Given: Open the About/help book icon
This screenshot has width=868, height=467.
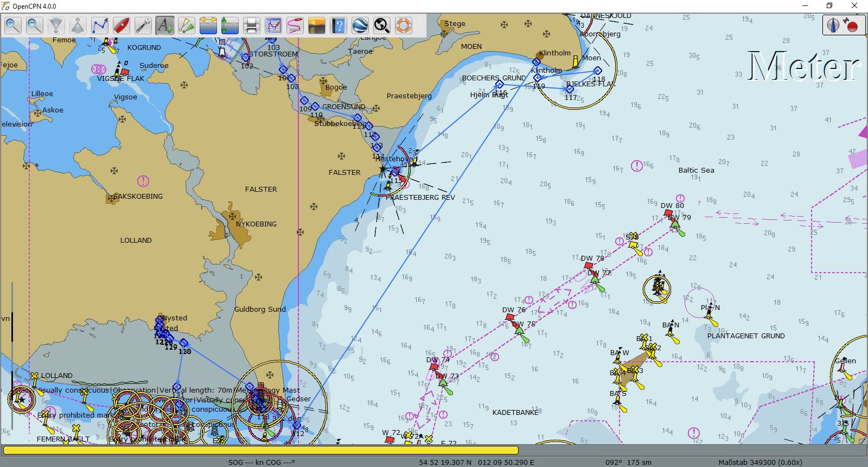Looking at the screenshot, I should [x=339, y=26].
